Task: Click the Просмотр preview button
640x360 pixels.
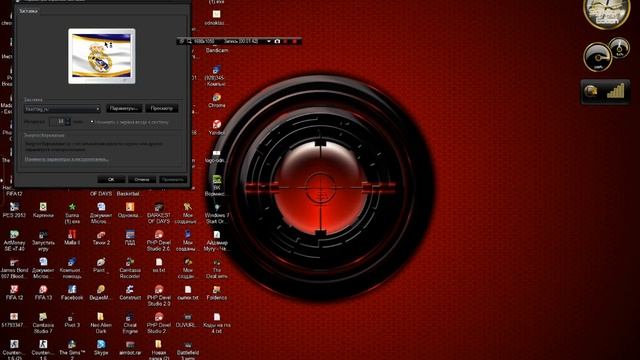Action: tap(162, 109)
